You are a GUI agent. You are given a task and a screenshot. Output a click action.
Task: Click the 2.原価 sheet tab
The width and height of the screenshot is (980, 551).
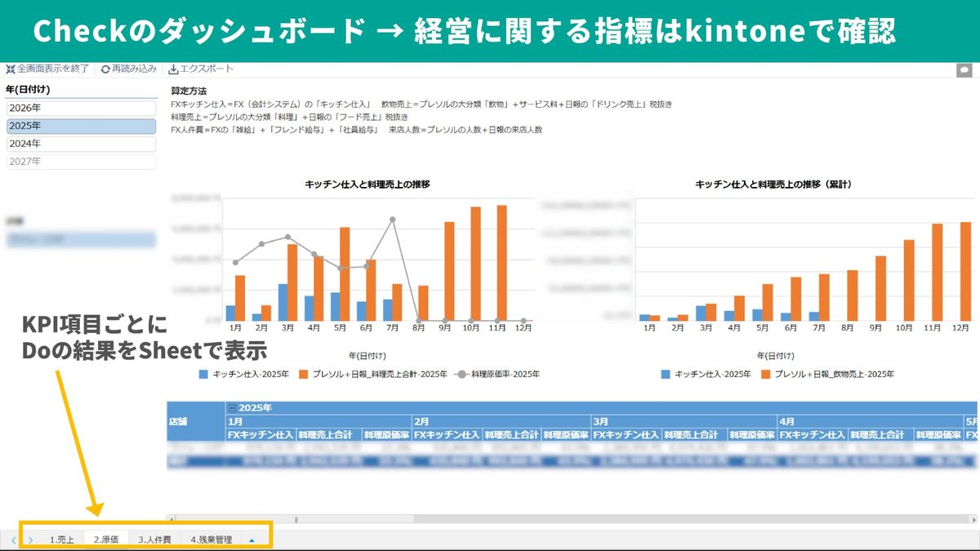[x=106, y=540]
